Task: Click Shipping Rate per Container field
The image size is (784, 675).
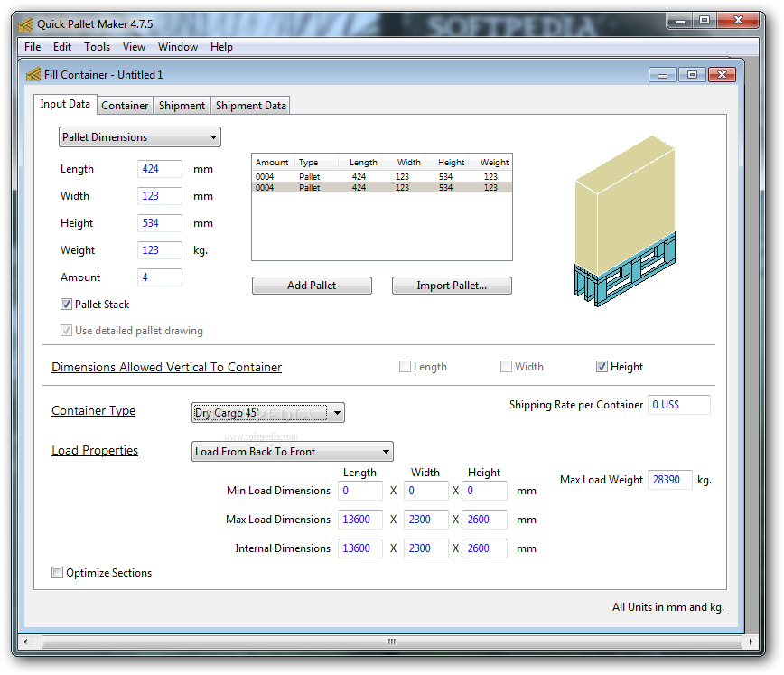Action: click(x=678, y=405)
